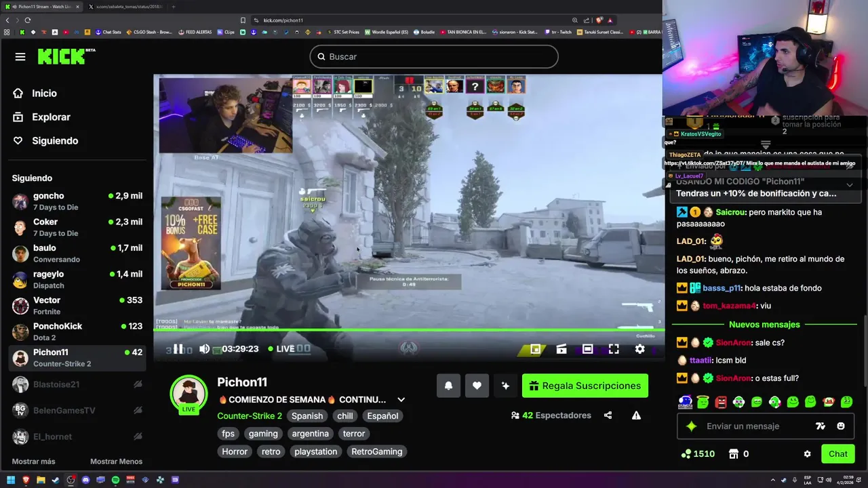This screenshot has height=488, width=868.
Task: Open video player settings gear
Action: coord(639,349)
